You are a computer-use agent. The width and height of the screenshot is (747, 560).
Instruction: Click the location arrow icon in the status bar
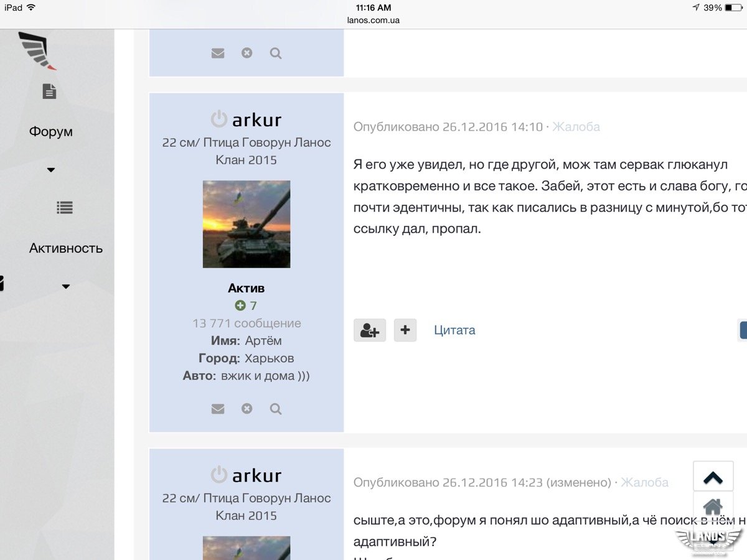pyautogui.click(x=696, y=7)
